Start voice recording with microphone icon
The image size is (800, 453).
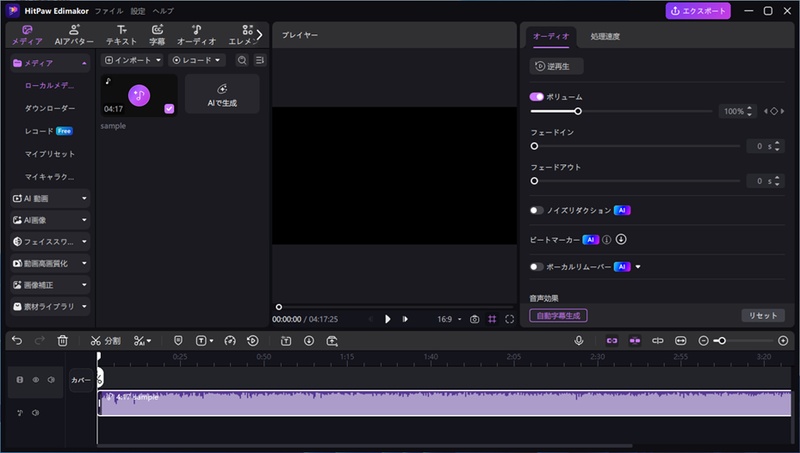579,340
